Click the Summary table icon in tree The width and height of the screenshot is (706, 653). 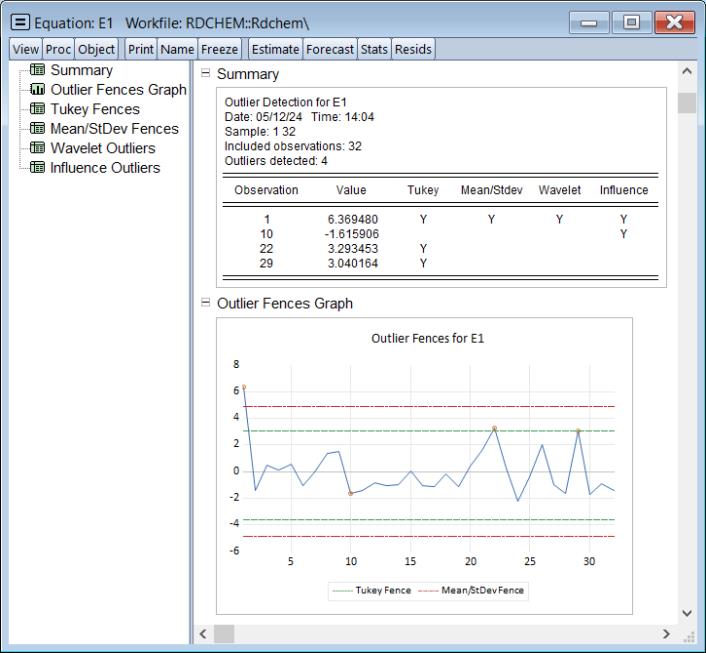37,71
